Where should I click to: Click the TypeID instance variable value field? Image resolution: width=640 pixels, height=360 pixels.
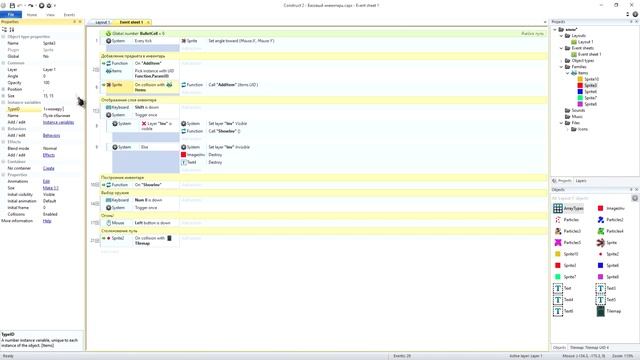point(62,109)
